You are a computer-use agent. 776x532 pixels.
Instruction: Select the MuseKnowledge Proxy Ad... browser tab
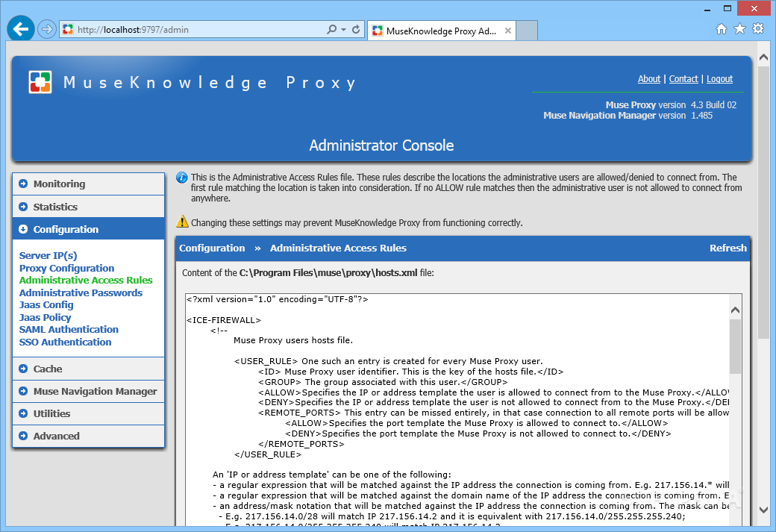click(x=441, y=31)
